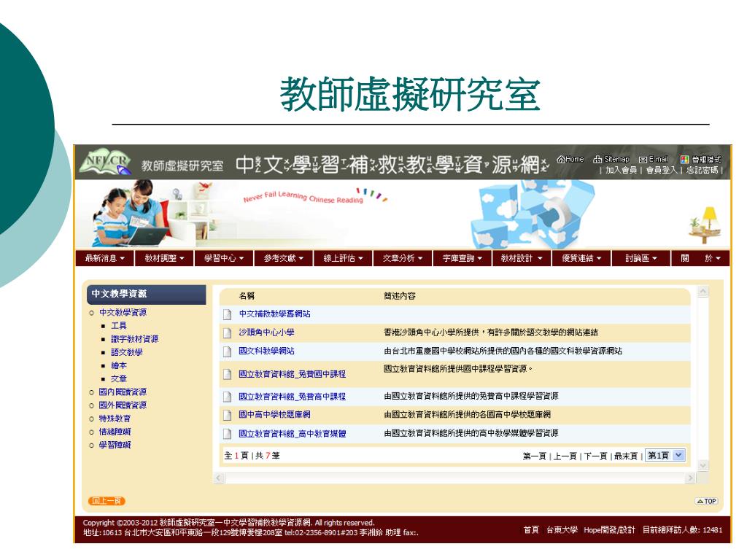Click document icon beside 國中高中學校題庫網
Viewport: 747px width, 560px height.
[228, 415]
